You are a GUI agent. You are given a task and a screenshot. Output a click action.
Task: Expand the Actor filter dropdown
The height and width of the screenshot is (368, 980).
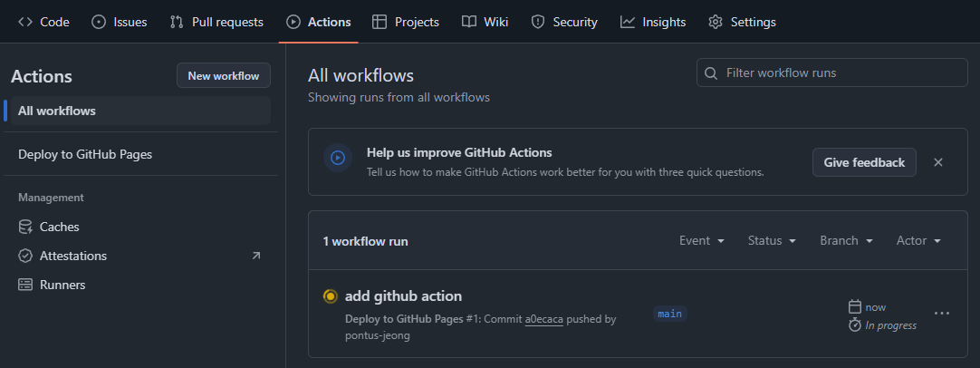(918, 240)
